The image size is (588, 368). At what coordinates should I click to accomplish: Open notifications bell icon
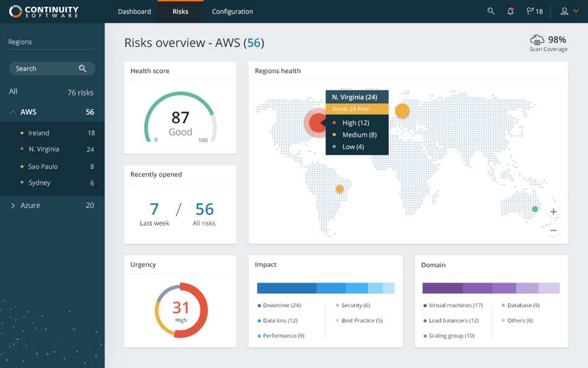(x=511, y=11)
